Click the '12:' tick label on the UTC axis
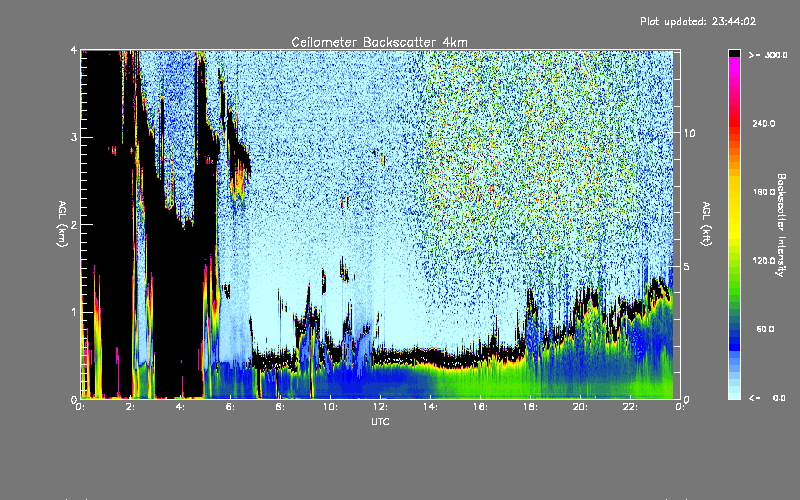 tap(380, 407)
